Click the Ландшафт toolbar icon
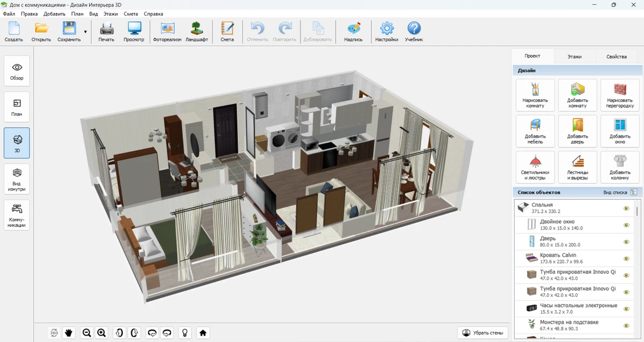The height and width of the screenshot is (342, 644). 196,32
